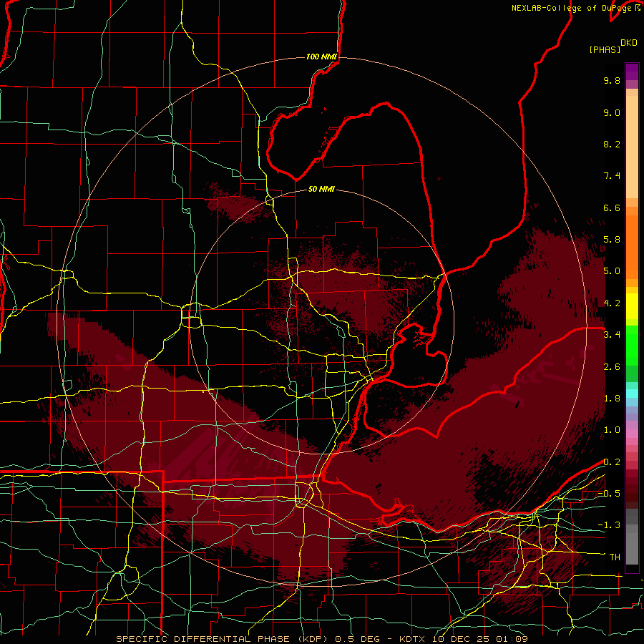Click the 1.0 value on the color scale

coord(612,430)
